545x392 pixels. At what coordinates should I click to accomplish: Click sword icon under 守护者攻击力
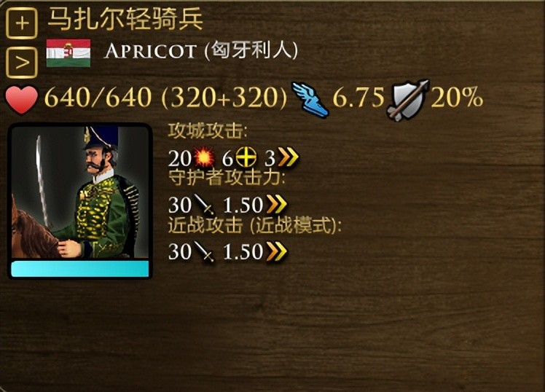point(204,204)
